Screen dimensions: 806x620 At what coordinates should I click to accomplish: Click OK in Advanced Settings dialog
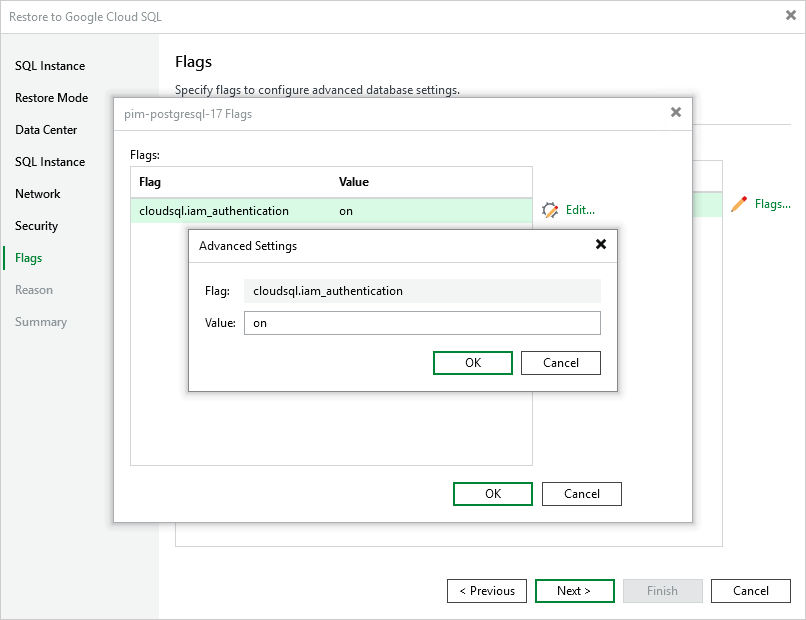click(x=473, y=363)
